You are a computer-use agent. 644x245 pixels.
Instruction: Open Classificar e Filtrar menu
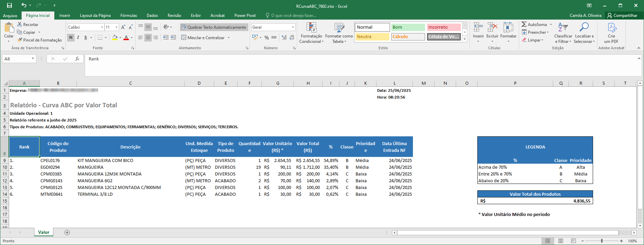click(563, 33)
